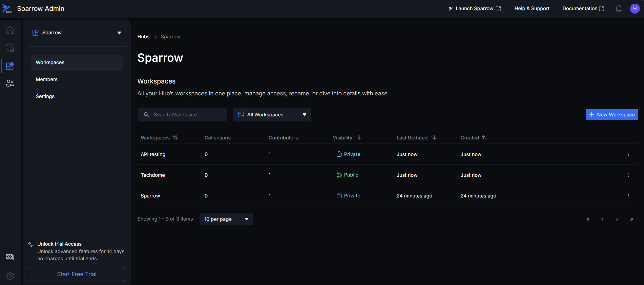Open the Home icon in left sidebar
This screenshot has height=285, width=644.
point(10,30)
